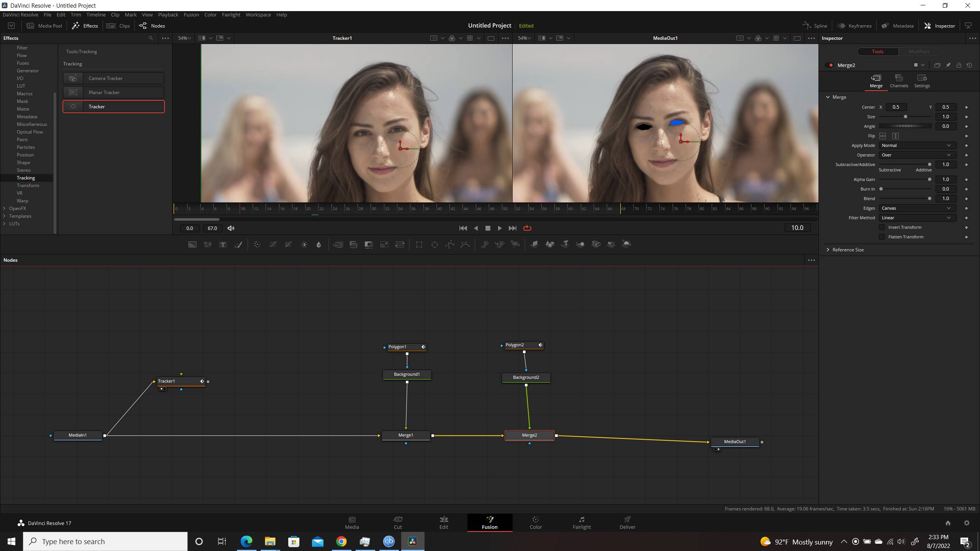This screenshot has width=980, height=551.
Task: Add a Color Curves node from toolbar
Action: [x=273, y=245]
